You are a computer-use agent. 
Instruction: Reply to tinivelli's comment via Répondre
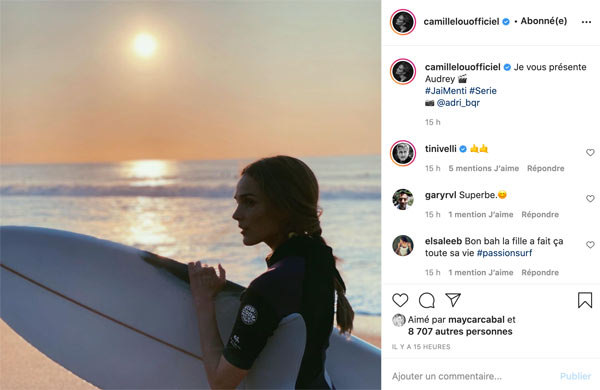tap(545, 168)
